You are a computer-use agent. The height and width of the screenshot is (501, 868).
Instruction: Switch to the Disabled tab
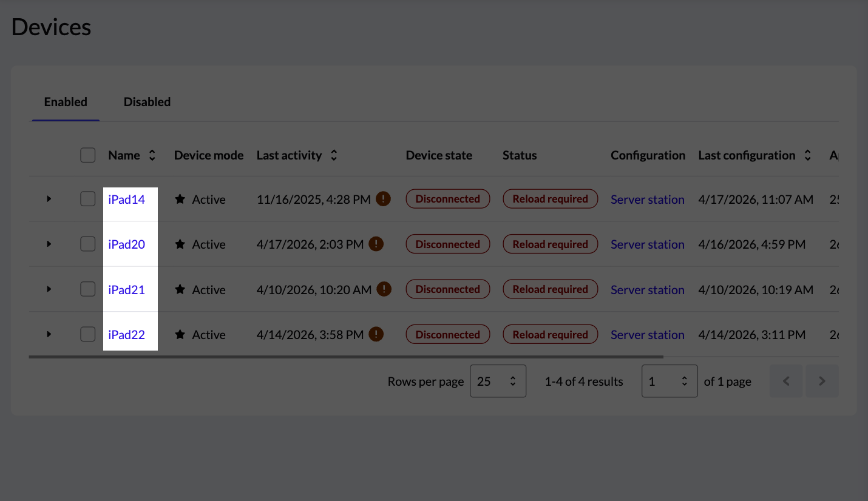click(x=147, y=102)
